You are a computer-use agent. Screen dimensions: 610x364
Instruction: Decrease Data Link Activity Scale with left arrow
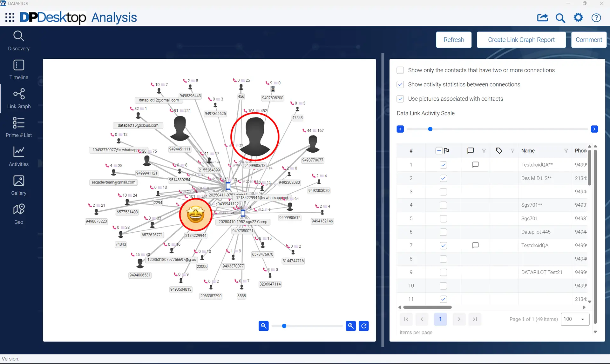(x=400, y=129)
